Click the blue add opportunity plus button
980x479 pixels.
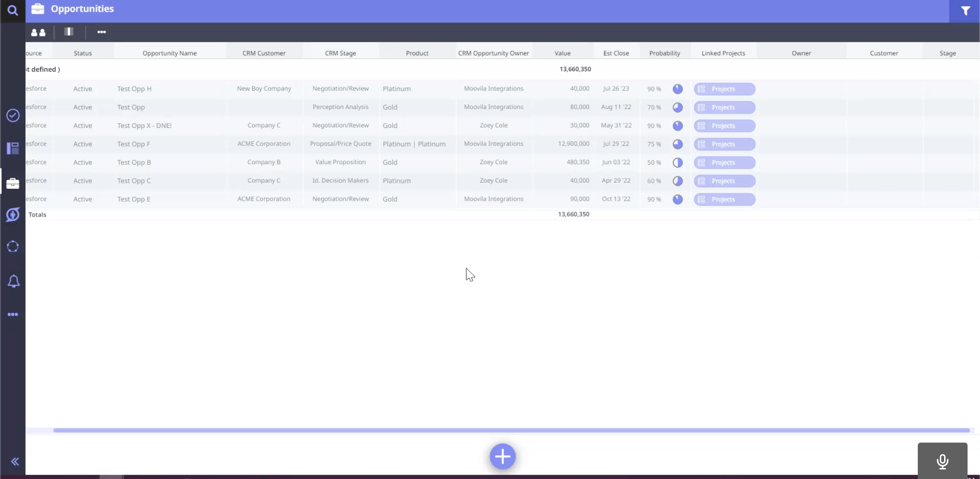502,456
